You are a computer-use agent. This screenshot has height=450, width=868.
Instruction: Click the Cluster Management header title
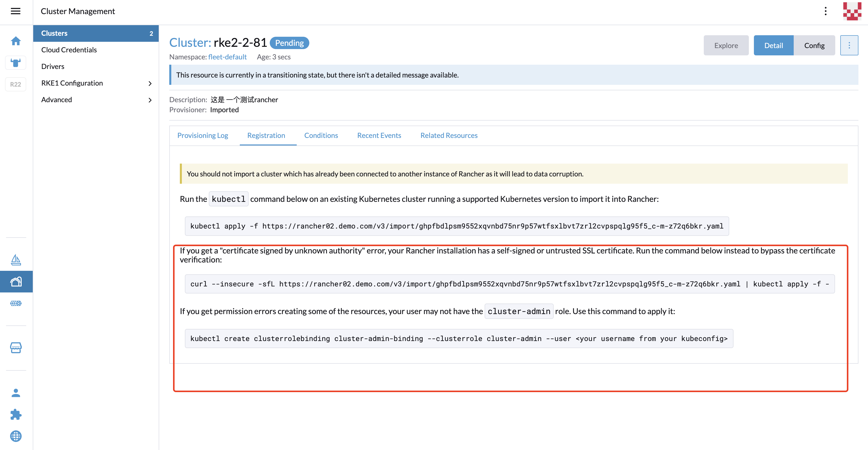(78, 11)
